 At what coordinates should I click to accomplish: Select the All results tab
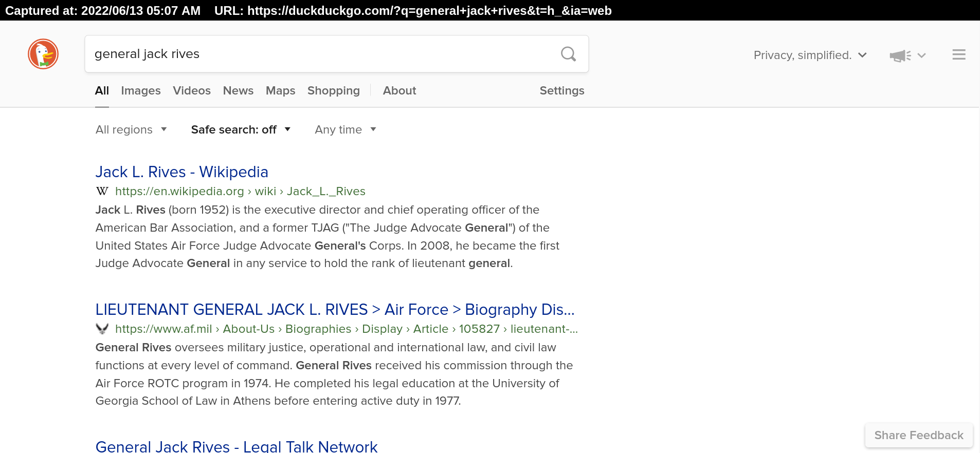pos(102,90)
